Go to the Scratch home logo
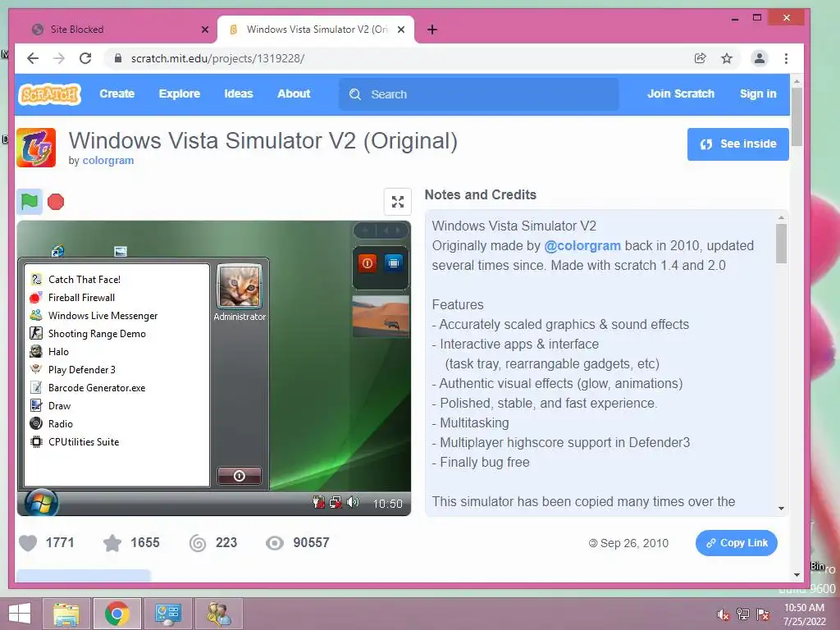Screen dimensions: 840x630 pyautogui.click(x=50, y=94)
